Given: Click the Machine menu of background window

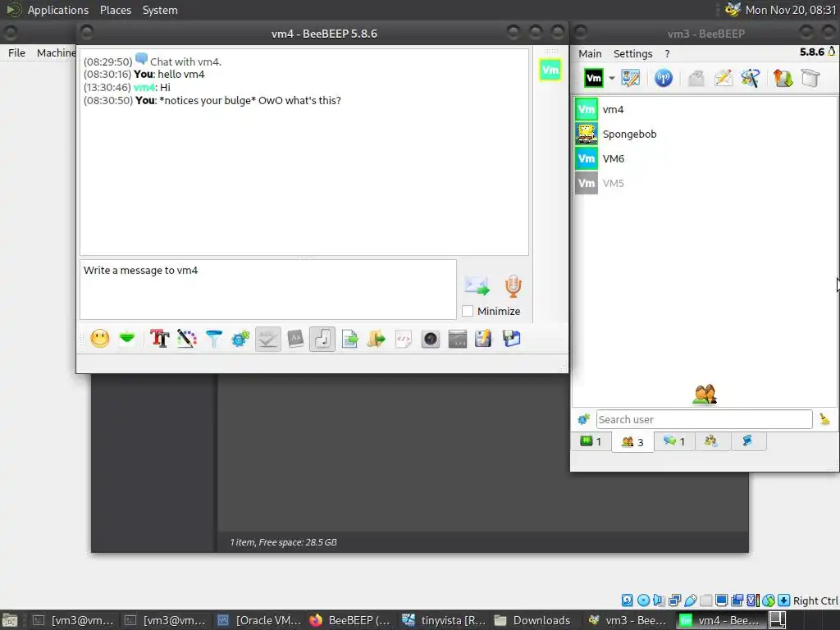Looking at the screenshot, I should 56,52.
